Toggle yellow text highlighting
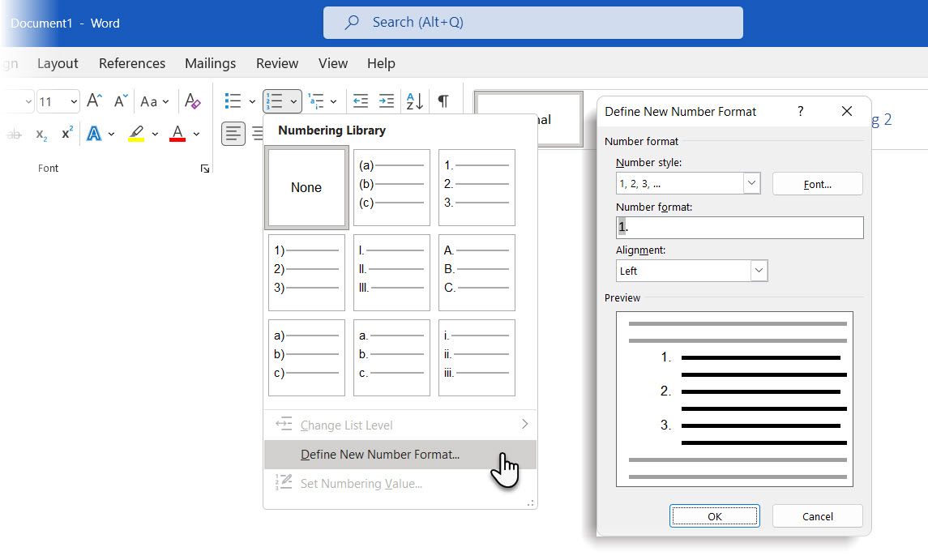 (x=136, y=135)
